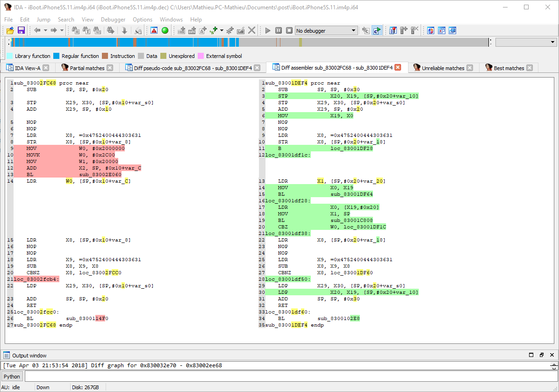Open the Debugger menu
This screenshot has height=392, width=559.
coord(113,20)
